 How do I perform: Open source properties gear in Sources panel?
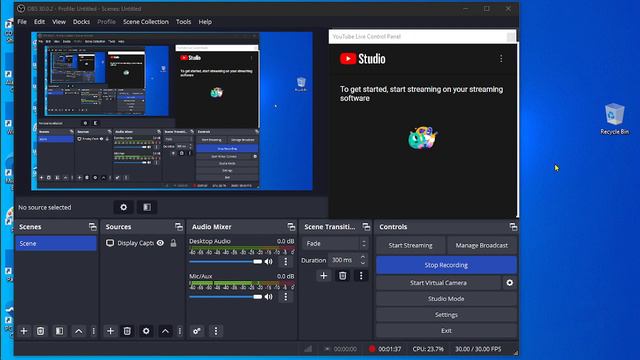[146, 331]
